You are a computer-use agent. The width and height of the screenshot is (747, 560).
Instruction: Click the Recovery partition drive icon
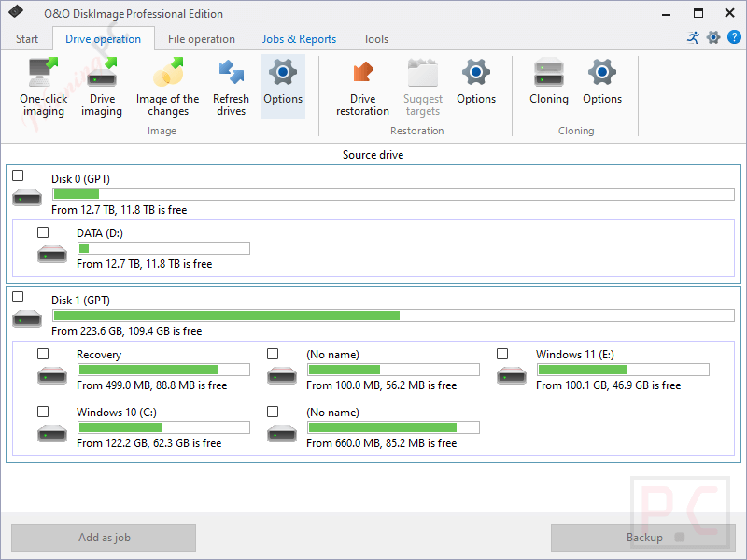click(52, 375)
